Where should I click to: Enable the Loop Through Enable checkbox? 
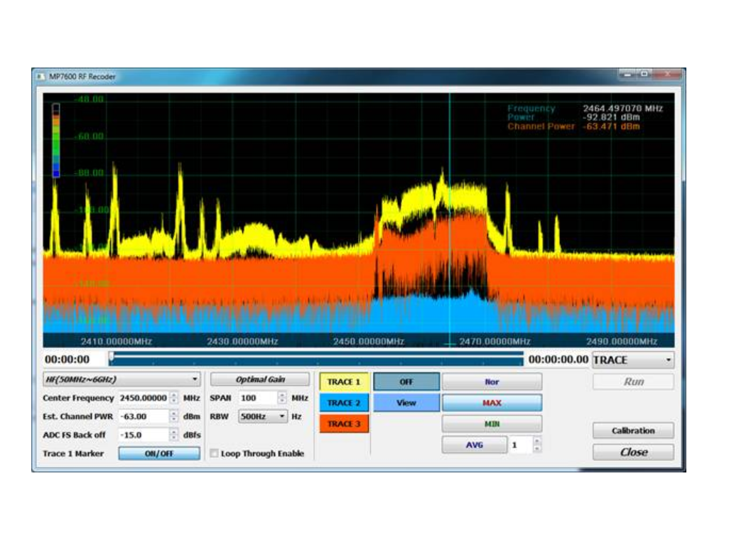point(215,453)
